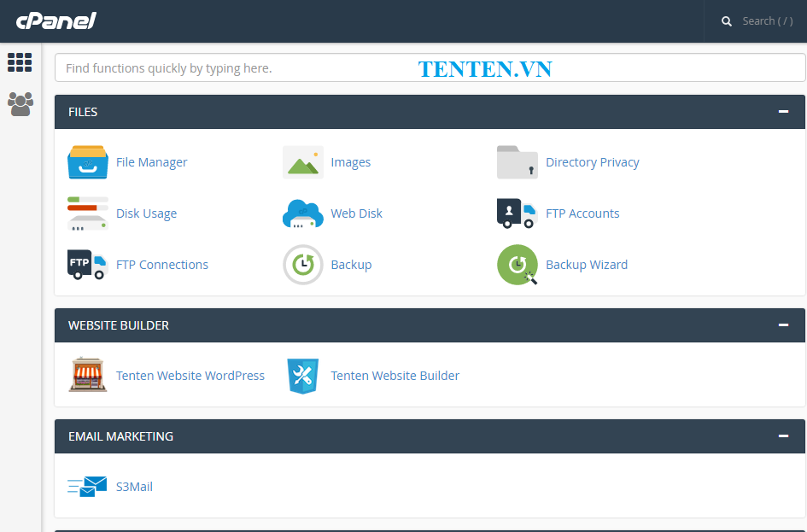Open the Tenten Website Builder tools icon
Screen dimensions: 807x532
click(303, 376)
